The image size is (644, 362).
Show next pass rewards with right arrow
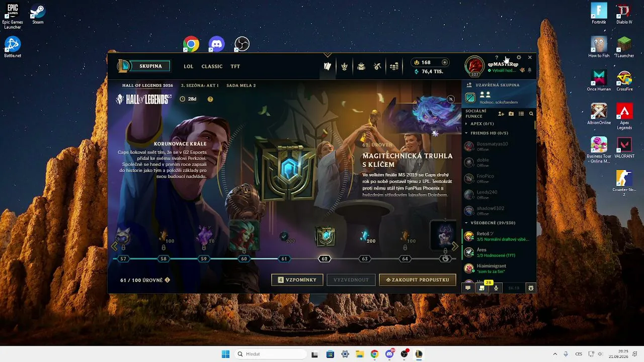455,246
